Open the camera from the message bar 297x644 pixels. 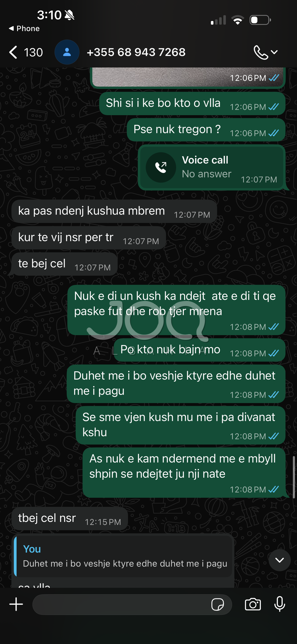pyautogui.click(x=253, y=604)
